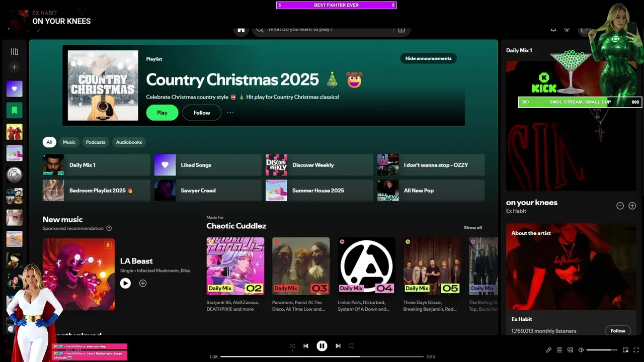Open Your Library sidebar icon

click(x=14, y=52)
